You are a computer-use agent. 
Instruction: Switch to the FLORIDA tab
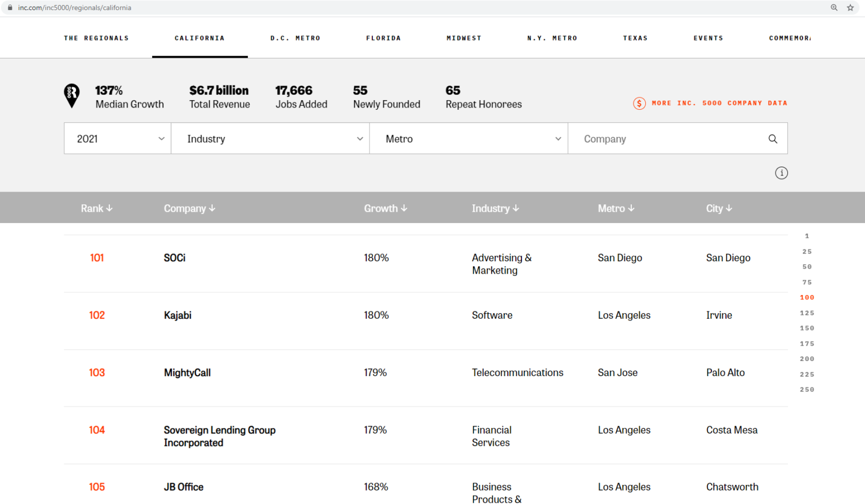click(x=384, y=38)
